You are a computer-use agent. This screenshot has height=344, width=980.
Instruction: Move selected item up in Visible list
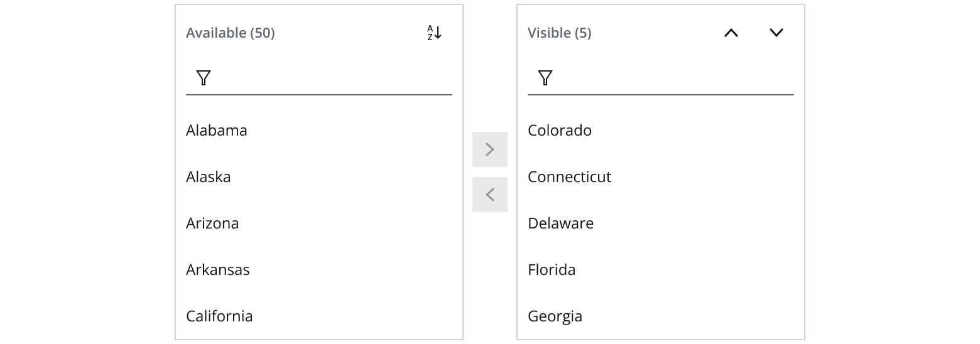(x=731, y=33)
